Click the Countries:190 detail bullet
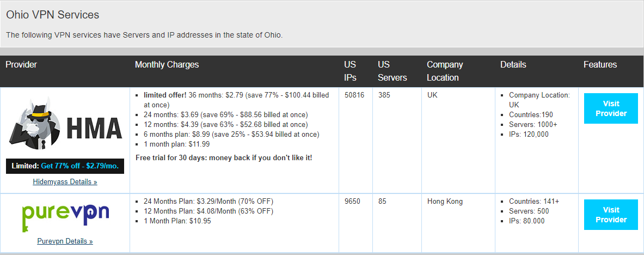This screenshot has width=644, height=255. (x=530, y=115)
